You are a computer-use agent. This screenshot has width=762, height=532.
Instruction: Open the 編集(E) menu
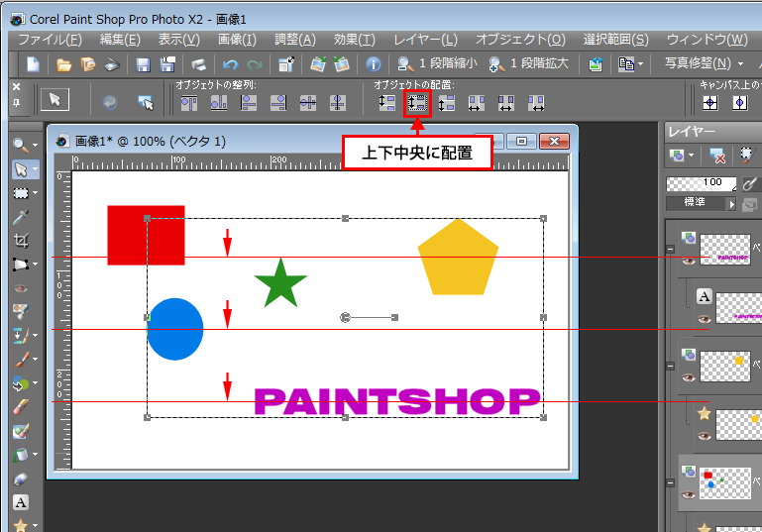(120, 40)
